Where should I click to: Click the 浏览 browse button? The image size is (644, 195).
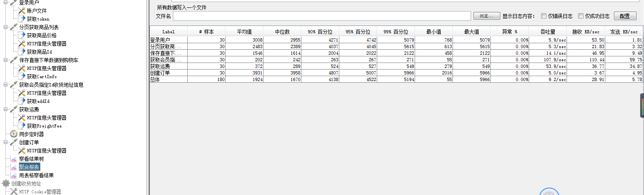click(x=486, y=16)
